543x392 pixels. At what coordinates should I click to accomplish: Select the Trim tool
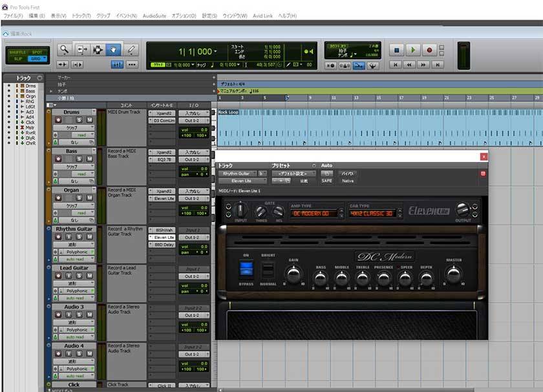82,50
